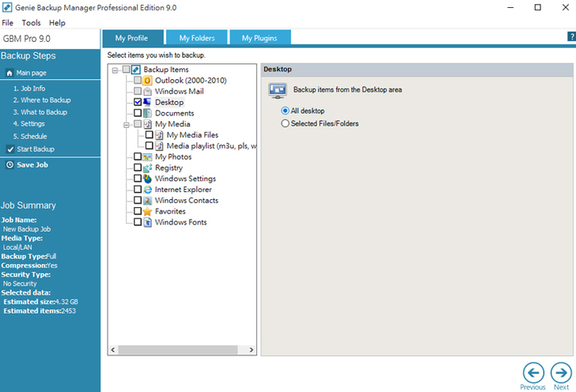Screen dimensions: 576x392
Task: Click Save Job in the sidebar
Action: 32,164
